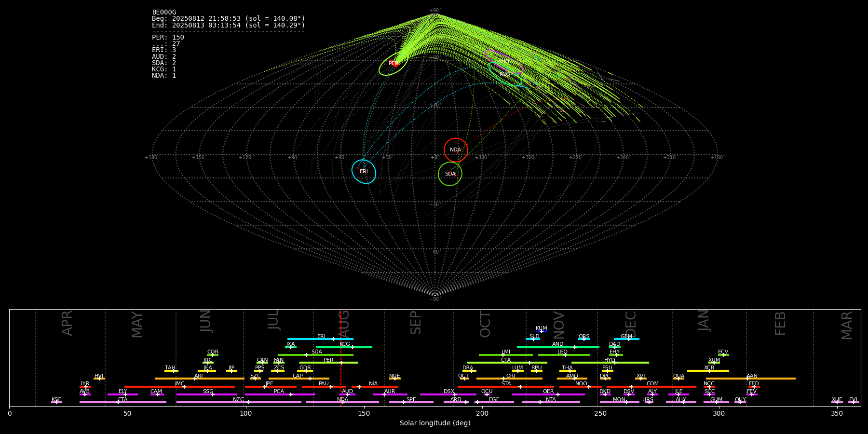Click the APR month label in the timeline
Image resolution: width=868 pixels, height=434 pixels.
[67, 323]
